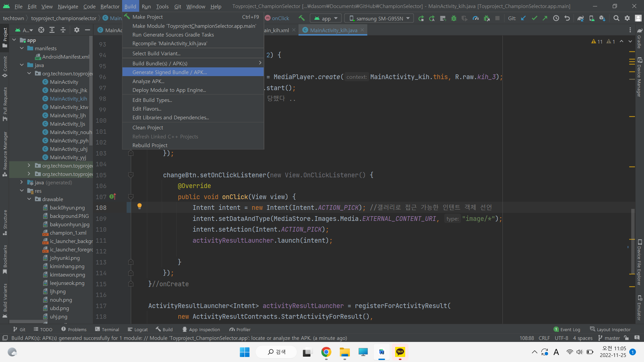Toggle the Gradle tool window

coord(640,39)
